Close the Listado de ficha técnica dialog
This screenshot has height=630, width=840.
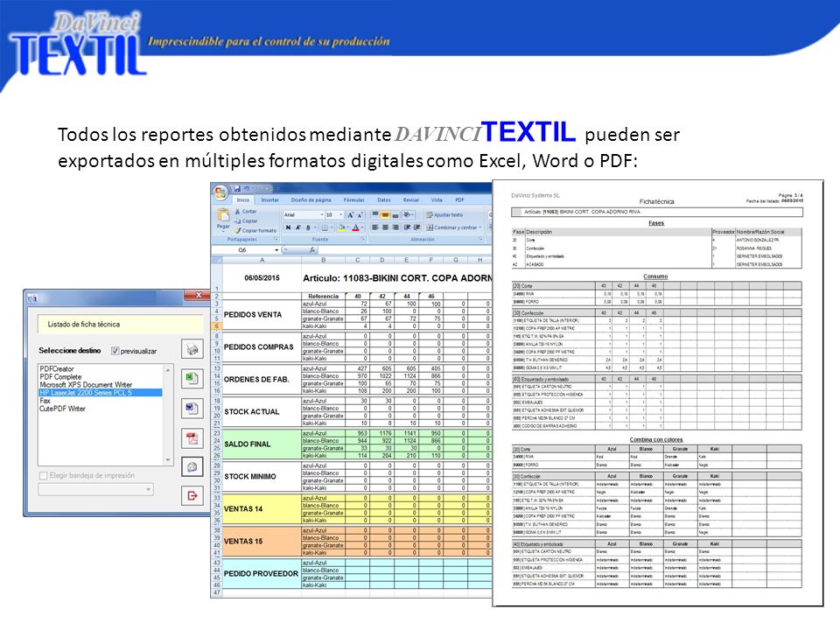click(198, 295)
